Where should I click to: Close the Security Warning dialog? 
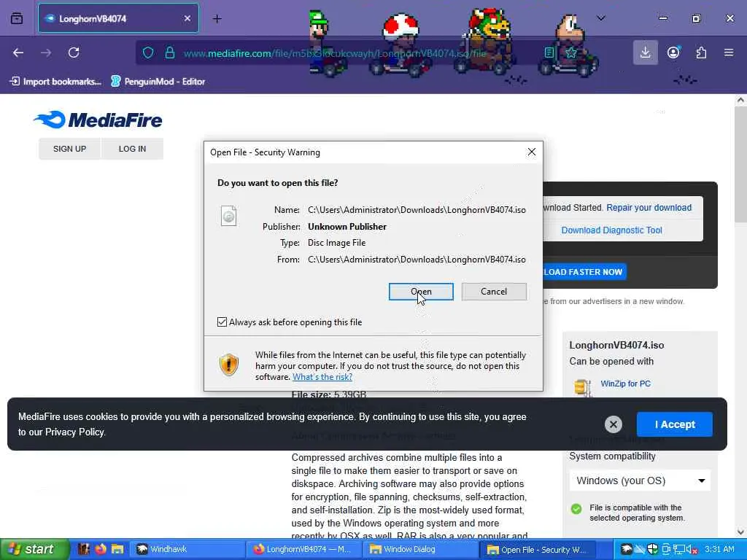pos(532,152)
